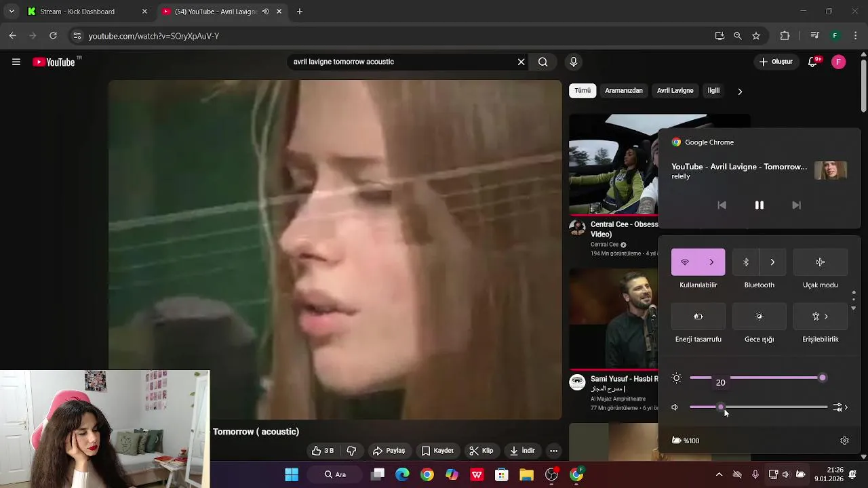Open Microsoft Store from taskbar

pyautogui.click(x=502, y=474)
